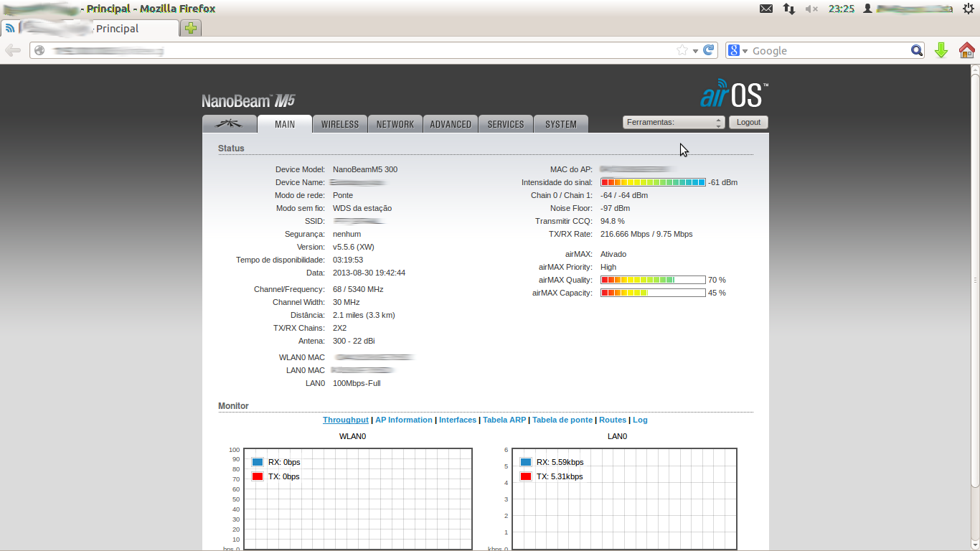980x551 pixels.
Task: Reload the page with the refresh icon
Action: 708,50
